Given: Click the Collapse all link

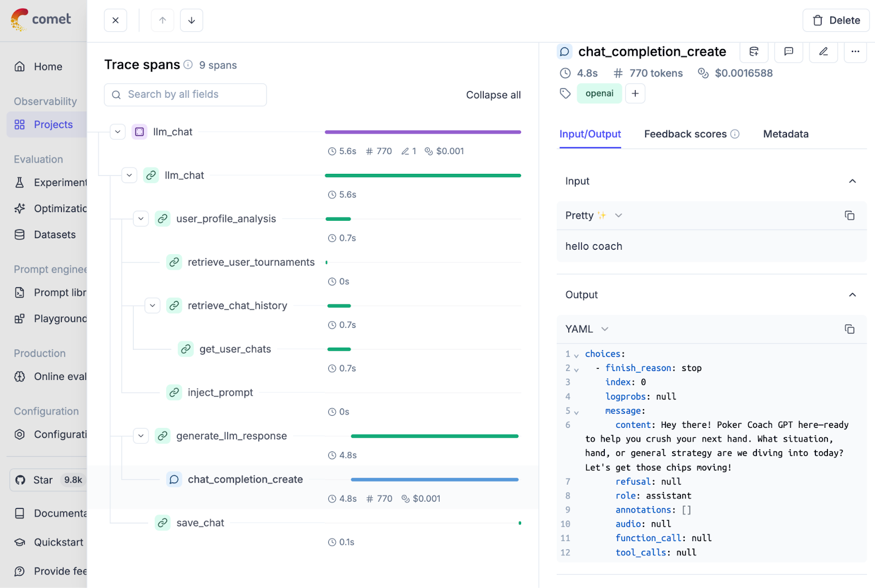Looking at the screenshot, I should (493, 95).
